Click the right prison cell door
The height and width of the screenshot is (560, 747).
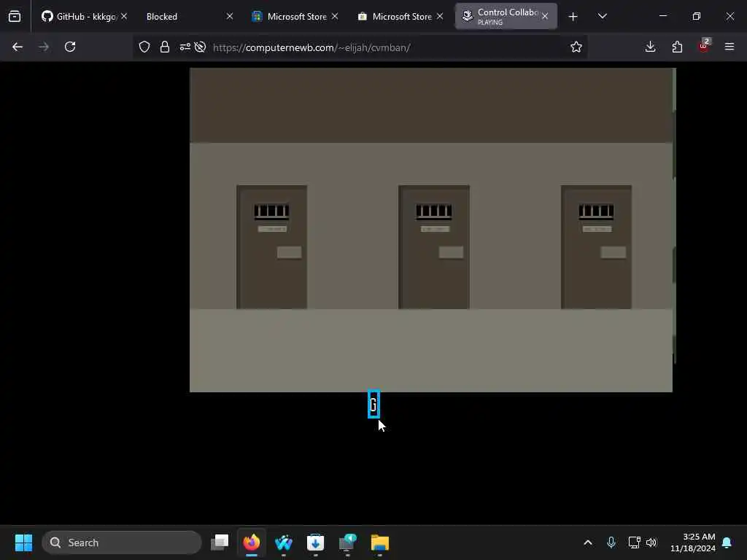[x=597, y=247]
